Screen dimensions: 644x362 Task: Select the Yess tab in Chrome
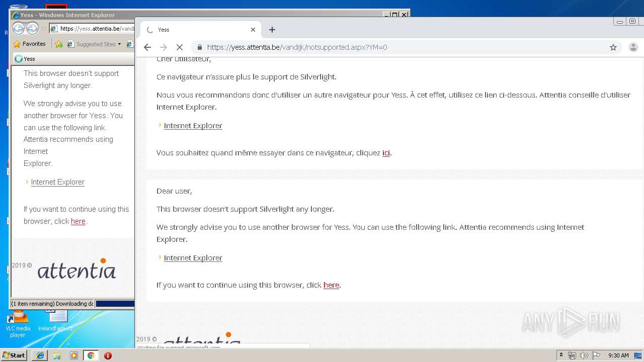(x=201, y=30)
